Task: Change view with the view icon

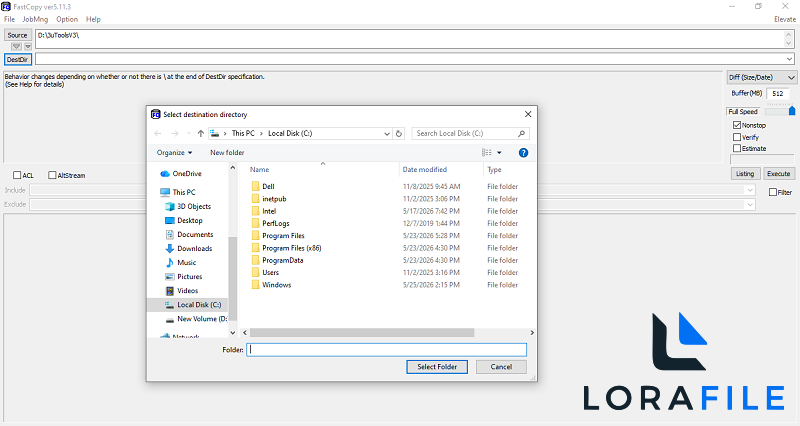Action: 487,153
